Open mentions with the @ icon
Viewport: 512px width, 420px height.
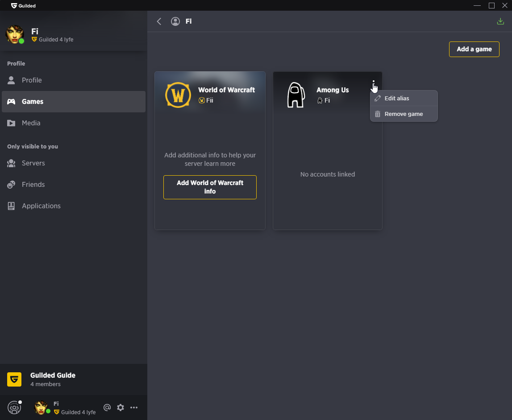[x=107, y=407]
